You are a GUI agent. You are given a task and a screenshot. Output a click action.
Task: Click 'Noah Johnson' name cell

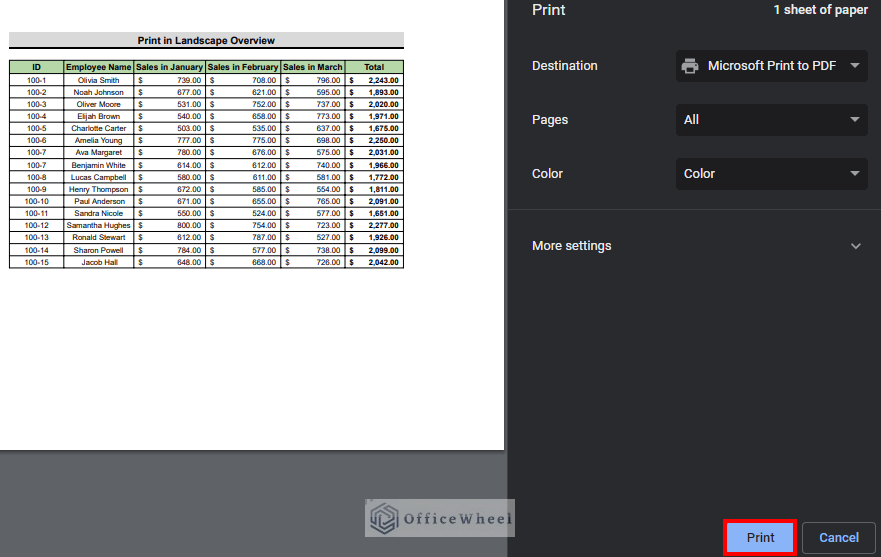[98, 92]
